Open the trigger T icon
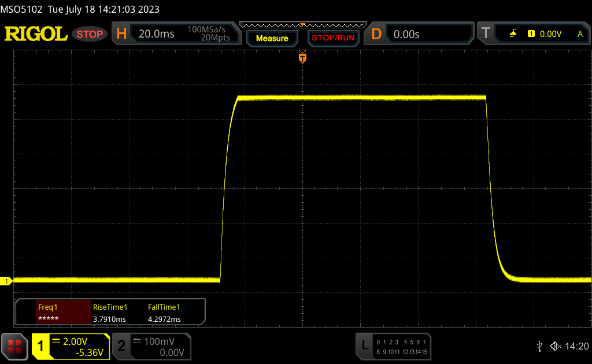 (486, 33)
